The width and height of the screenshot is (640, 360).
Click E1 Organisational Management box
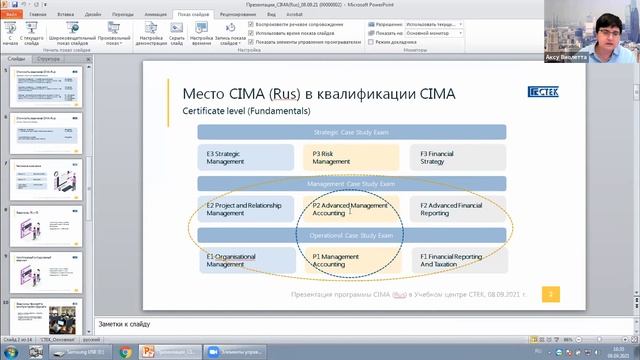(x=247, y=260)
